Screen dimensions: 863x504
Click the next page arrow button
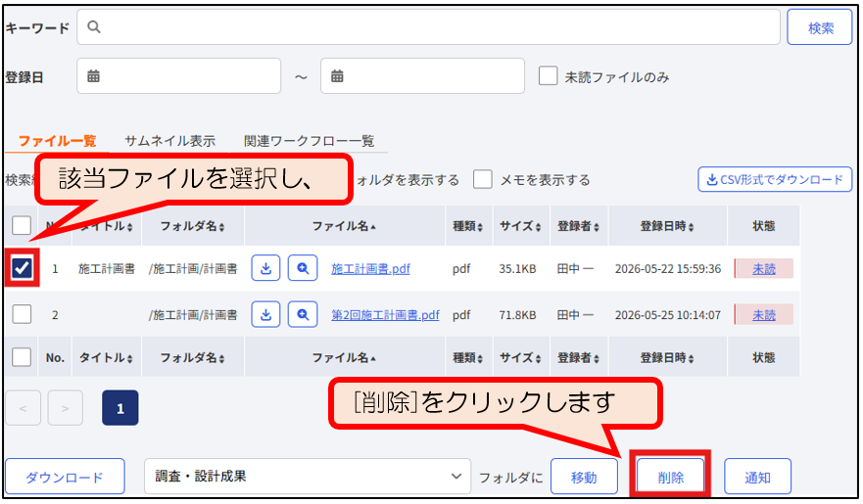(x=66, y=408)
